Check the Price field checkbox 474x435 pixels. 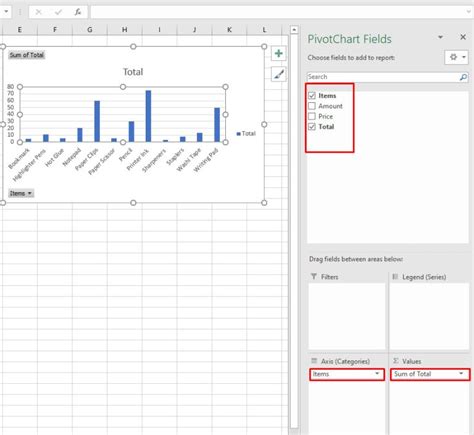pos(312,116)
